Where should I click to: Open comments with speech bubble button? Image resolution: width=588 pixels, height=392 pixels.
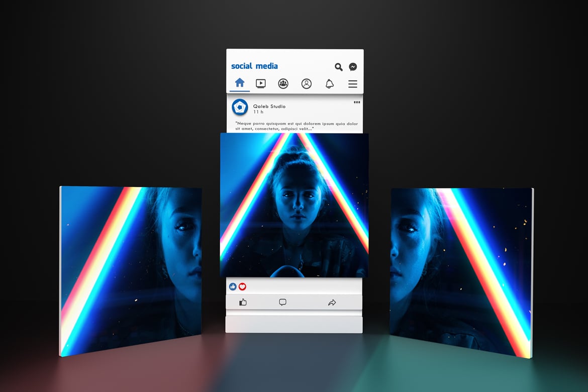(283, 303)
